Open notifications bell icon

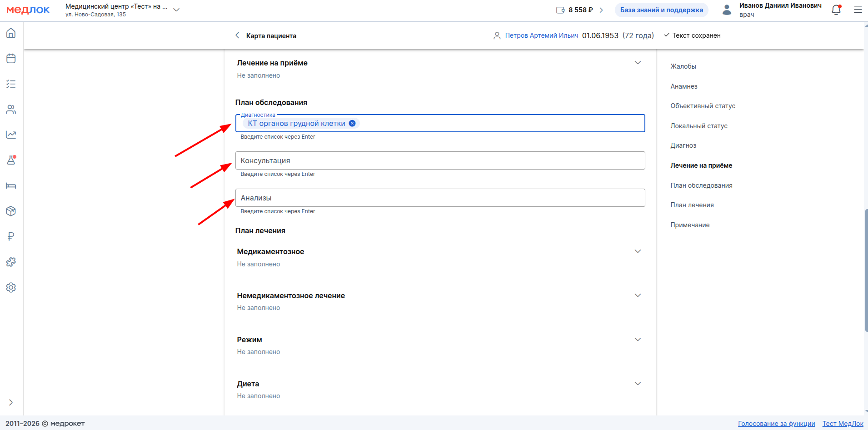click(x=836, y=10)
